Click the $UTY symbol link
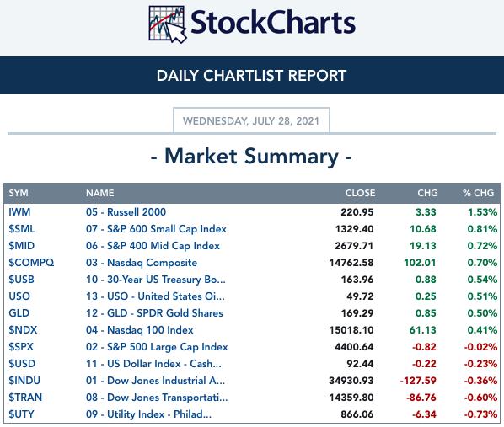The width and height of the screenshot is (504, 427). [21, 414]
